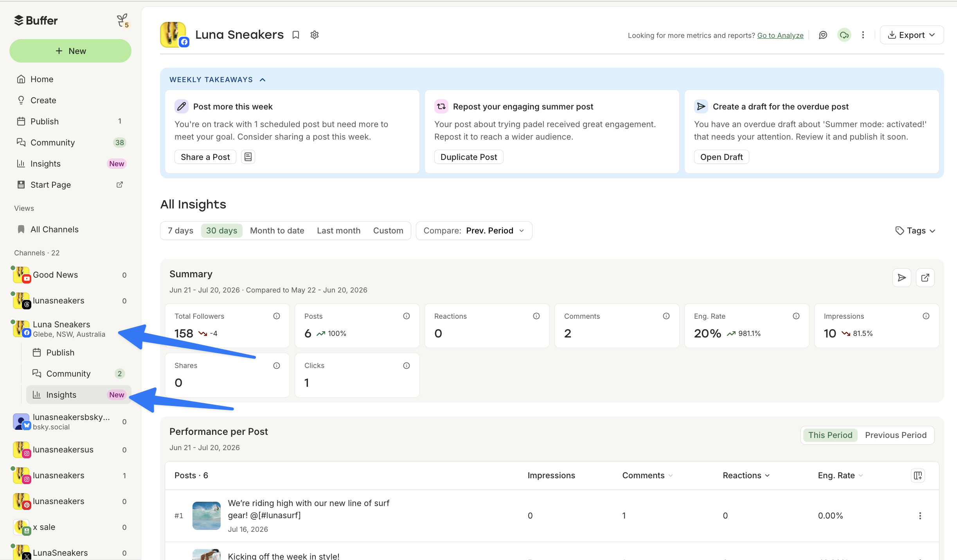Open channel settings gear icon
The image size is (957, 560).
point(315,35)
